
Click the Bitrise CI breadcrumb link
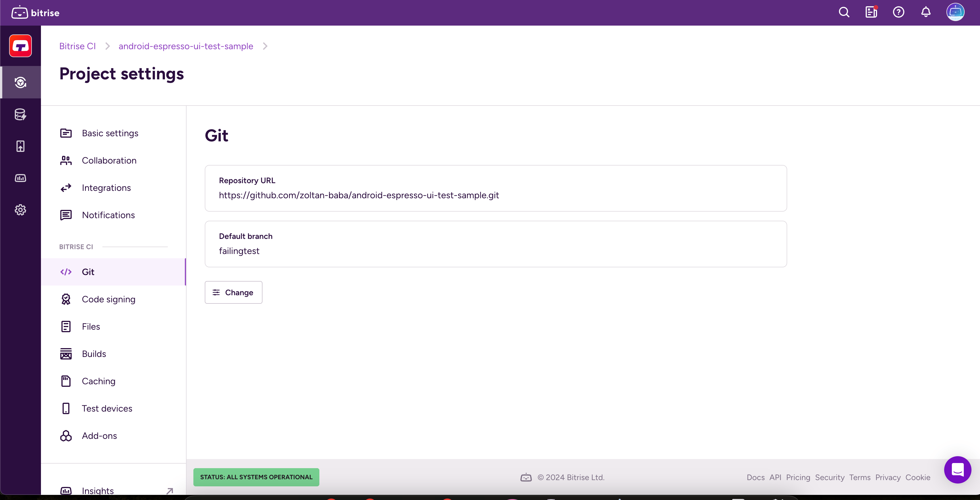[77, 46]
